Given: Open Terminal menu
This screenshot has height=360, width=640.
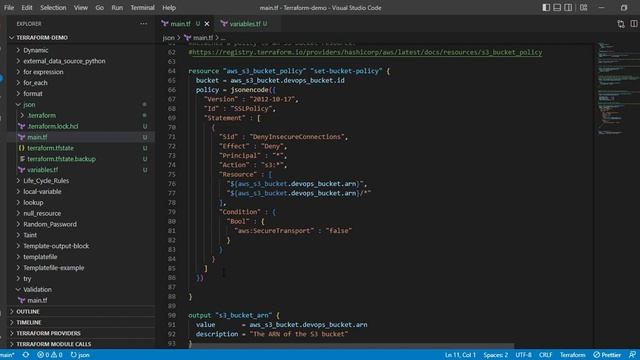Looking at the screenshot, I should click(142, 7).
